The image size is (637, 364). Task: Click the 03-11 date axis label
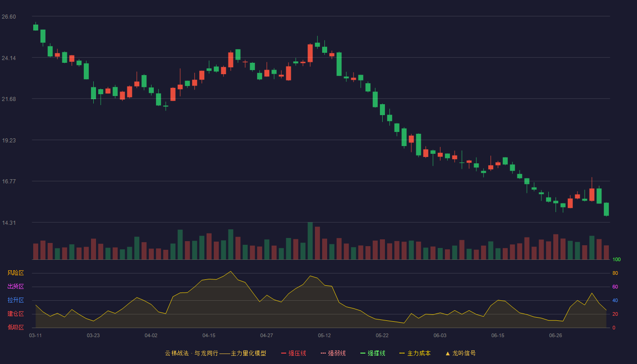[35, 335]
